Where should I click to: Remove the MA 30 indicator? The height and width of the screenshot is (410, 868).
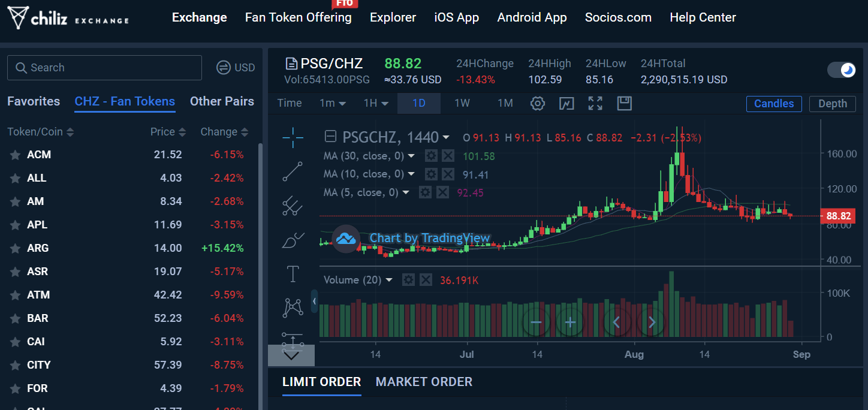coord(448,155)
